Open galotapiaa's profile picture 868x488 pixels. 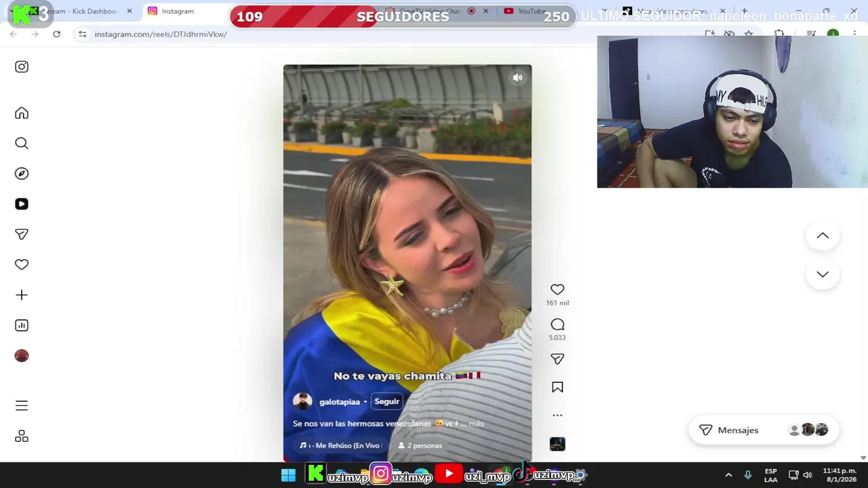click(x=302, y=401)
